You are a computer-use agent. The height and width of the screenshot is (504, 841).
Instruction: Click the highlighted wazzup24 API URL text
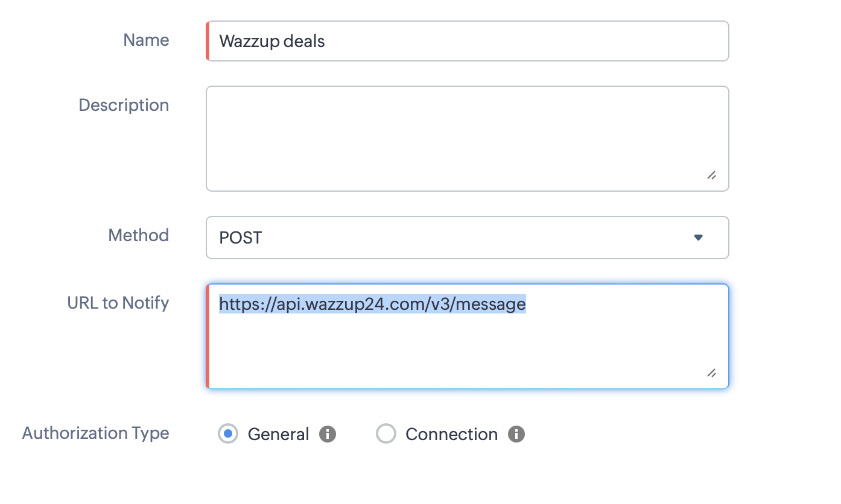tap(372, 304)
